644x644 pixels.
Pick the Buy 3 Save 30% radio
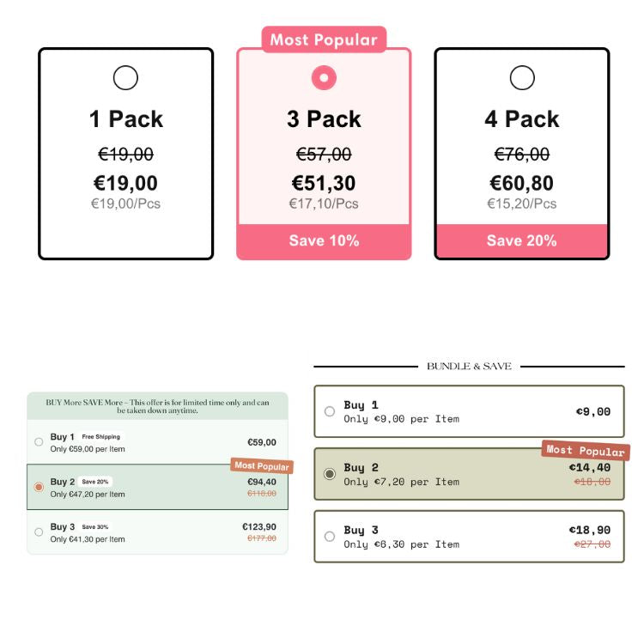tap(39, 532)
